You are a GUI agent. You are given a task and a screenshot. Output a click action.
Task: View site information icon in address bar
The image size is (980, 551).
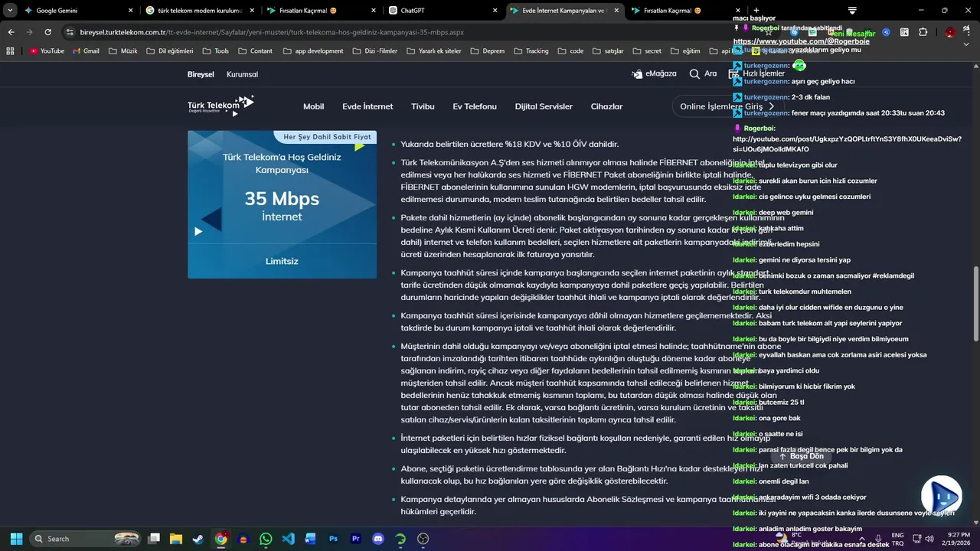click(x=70, y=32)
